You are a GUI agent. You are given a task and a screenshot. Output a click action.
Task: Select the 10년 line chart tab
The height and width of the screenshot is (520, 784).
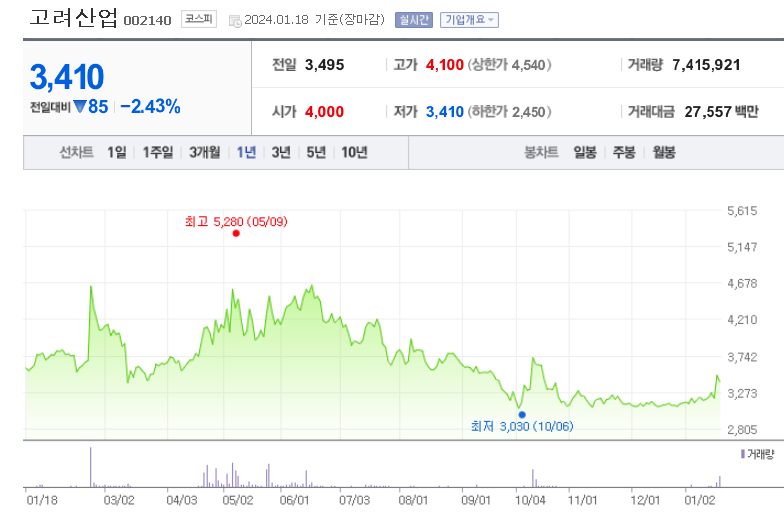354,152
